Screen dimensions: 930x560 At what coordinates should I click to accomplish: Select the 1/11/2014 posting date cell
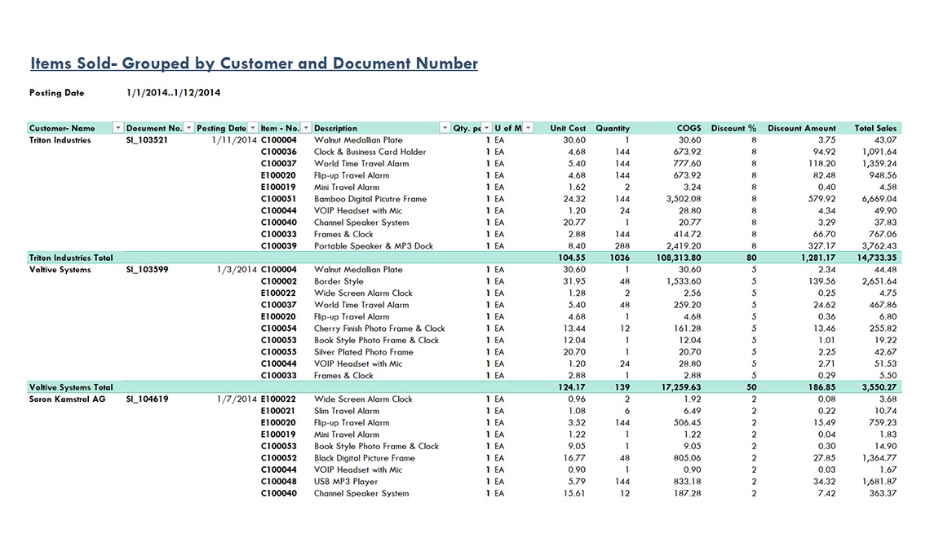(234, 140)
